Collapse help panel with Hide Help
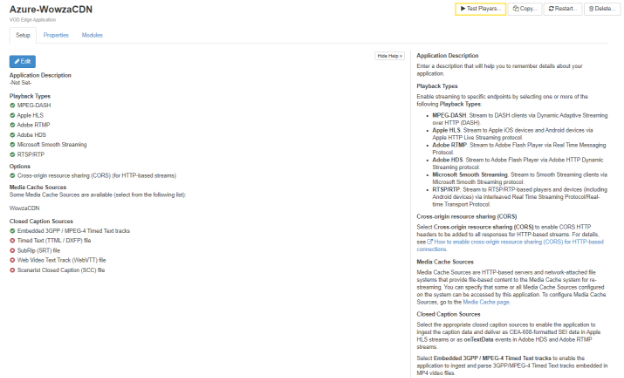624x378 pixels. tap(390, 56)
